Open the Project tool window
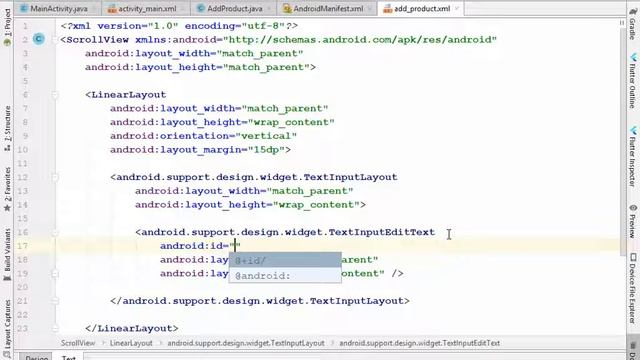The image size is (640, 360). (7, 27)
